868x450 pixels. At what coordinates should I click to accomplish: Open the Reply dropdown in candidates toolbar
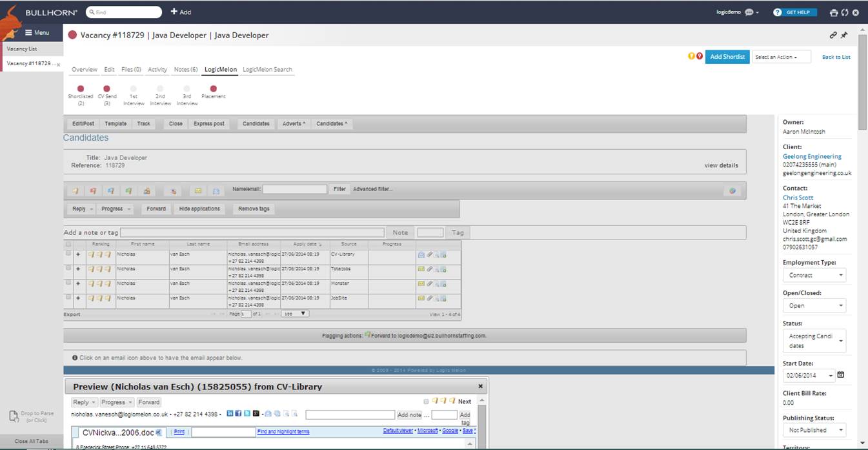(x=83, y=209)
